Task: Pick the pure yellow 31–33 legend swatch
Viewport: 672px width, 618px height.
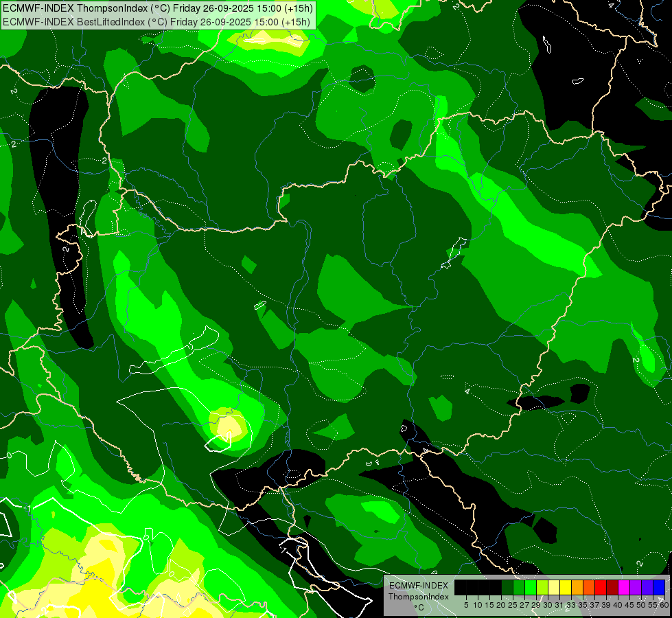Action: (x=566, y=587)
